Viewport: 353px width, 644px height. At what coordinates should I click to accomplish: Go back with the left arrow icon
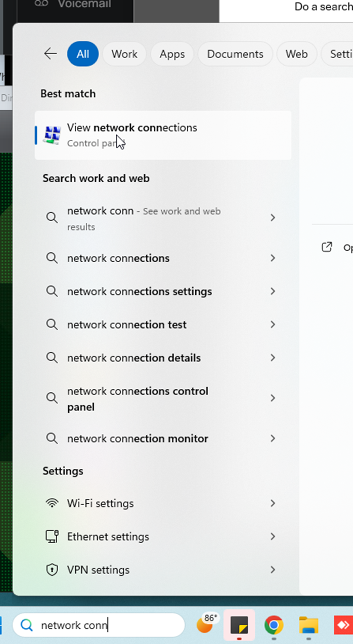[51, 54]
